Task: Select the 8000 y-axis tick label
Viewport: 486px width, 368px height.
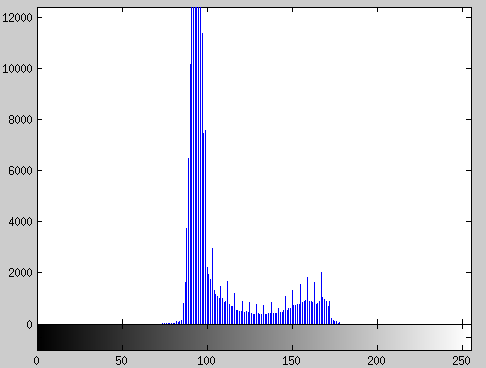Action: click(20, 120)
